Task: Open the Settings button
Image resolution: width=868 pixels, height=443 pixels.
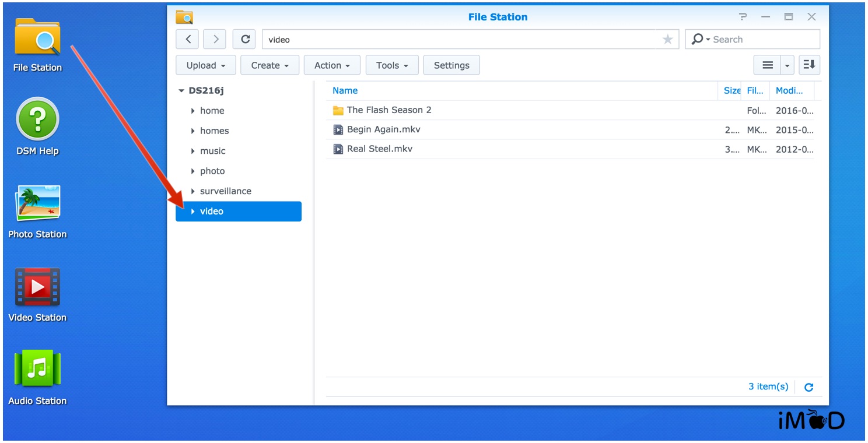Action: [x=452, y=65]
